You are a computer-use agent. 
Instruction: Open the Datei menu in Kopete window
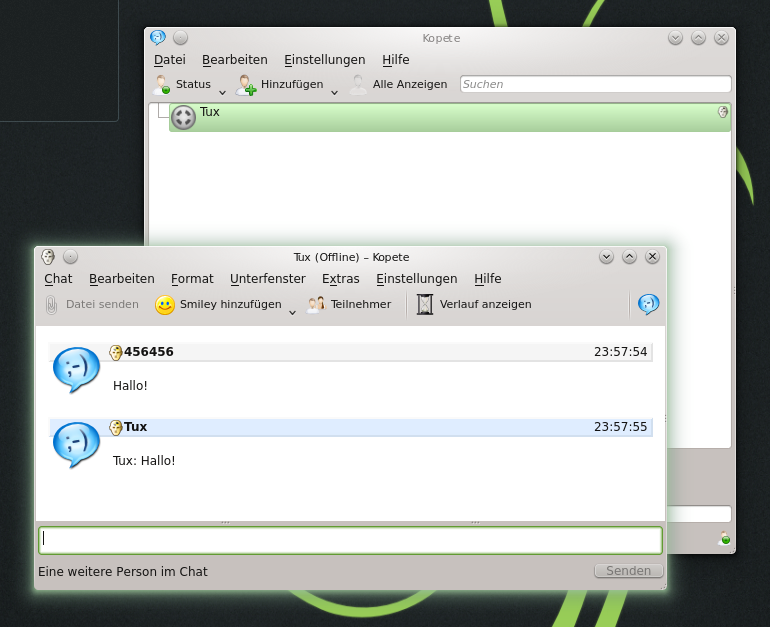(x=170, y=60)
